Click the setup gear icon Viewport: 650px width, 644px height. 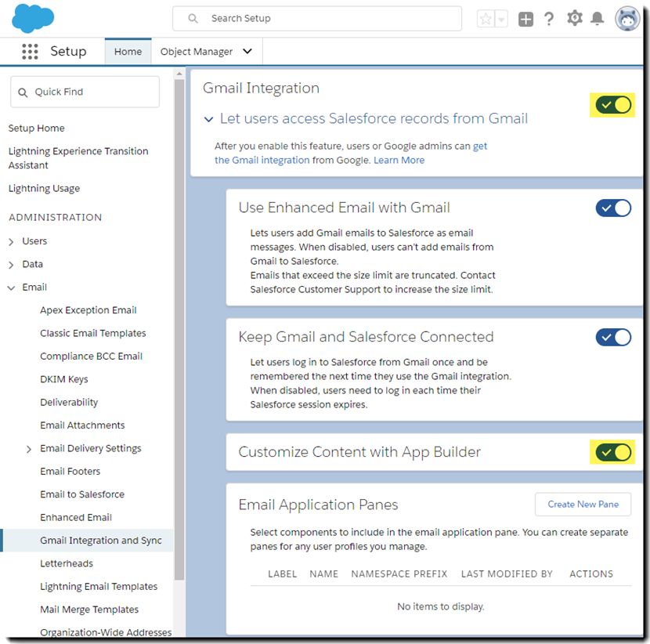(575, 18)
